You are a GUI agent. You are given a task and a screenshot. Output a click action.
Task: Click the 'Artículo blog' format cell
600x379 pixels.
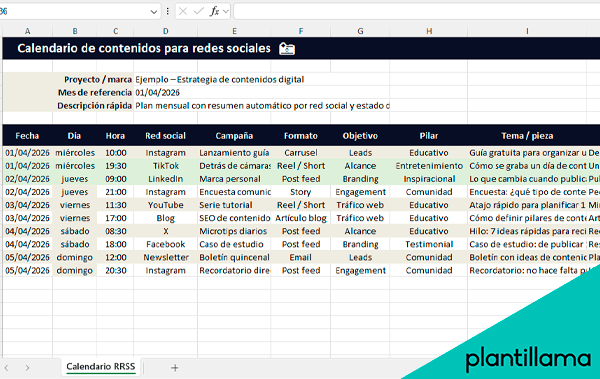301,218
